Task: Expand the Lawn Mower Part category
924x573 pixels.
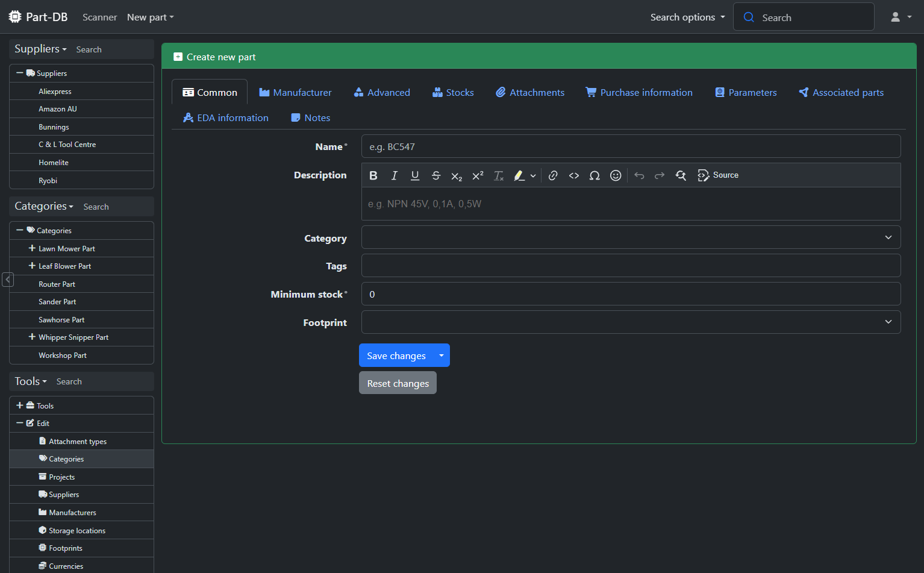Action: [32, 248]
